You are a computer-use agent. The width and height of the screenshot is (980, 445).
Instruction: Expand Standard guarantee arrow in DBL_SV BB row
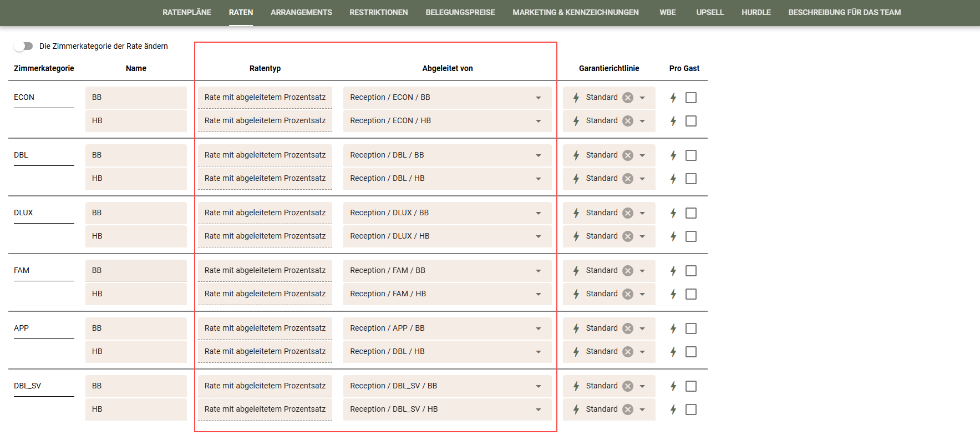click(x=642, y=386)
